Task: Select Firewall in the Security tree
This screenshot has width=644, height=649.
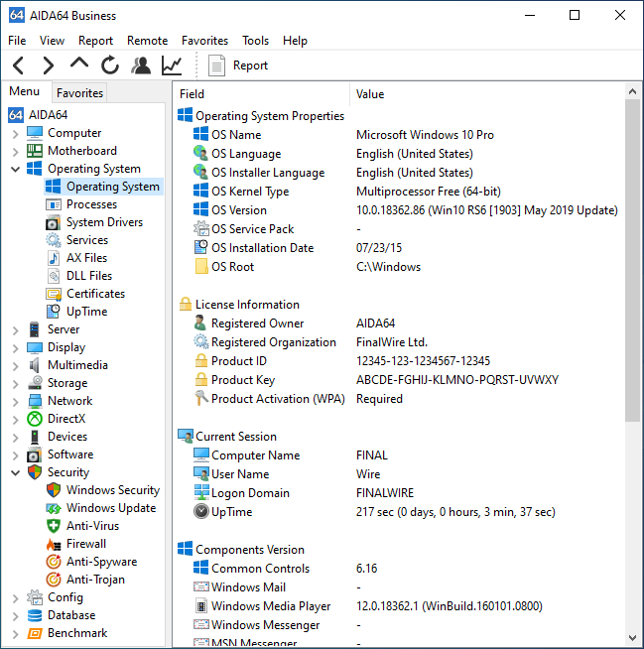Action: pos(85,544)
